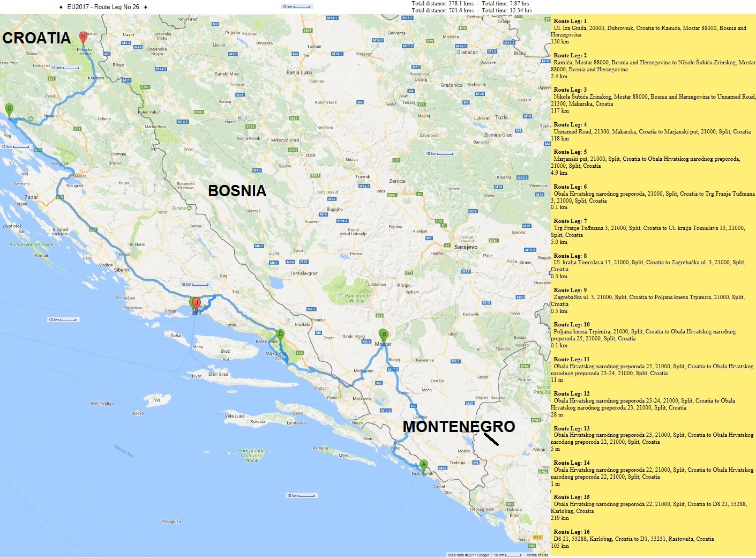The height and width of the screenshot is (558, 756).
Task: Click the Šibenik label on the map
Action: click(x=122, y=270)
